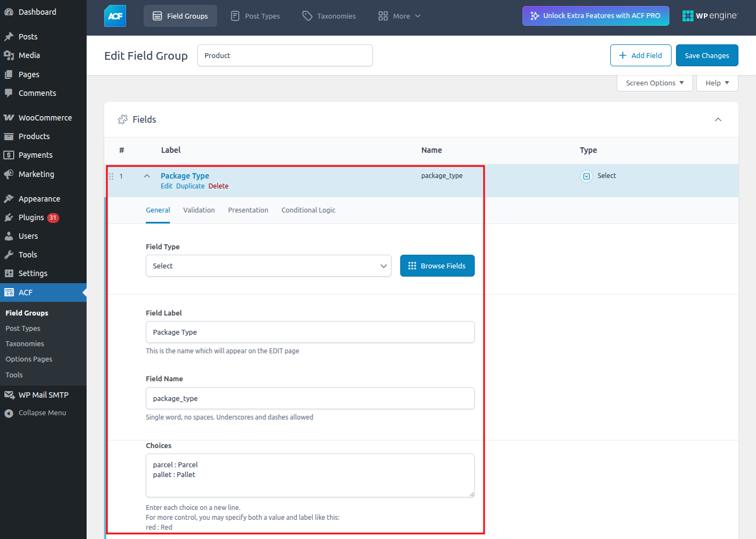Open WooCommerce from the sidebar
This screenshot has width=756, height=539.
(44, 118)
